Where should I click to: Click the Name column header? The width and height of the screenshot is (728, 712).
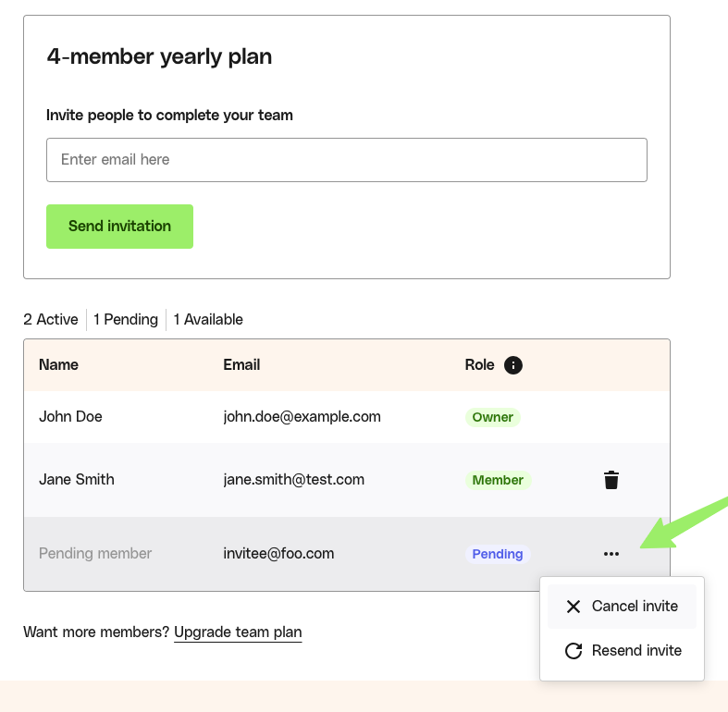pos(58,365)
